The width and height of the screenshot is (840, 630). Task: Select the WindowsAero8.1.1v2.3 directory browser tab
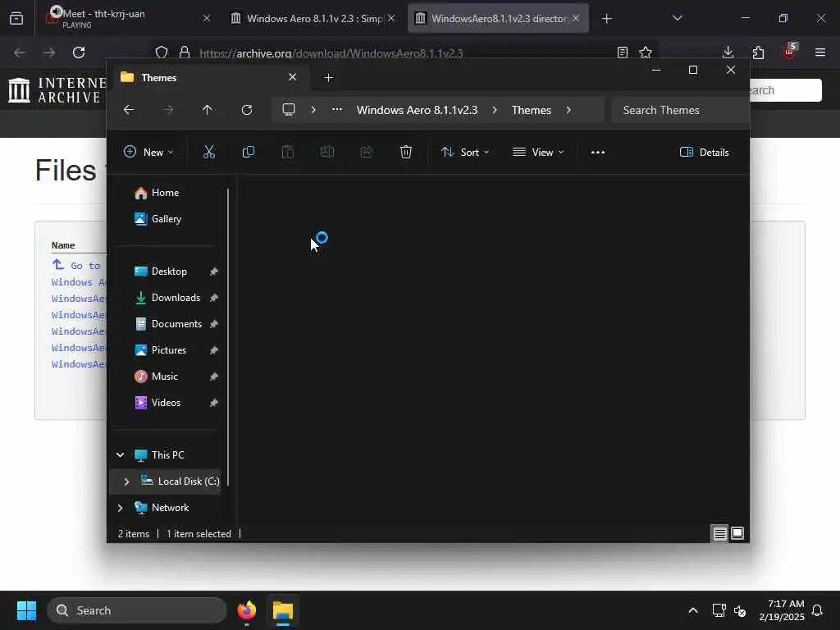pos(498,18)
